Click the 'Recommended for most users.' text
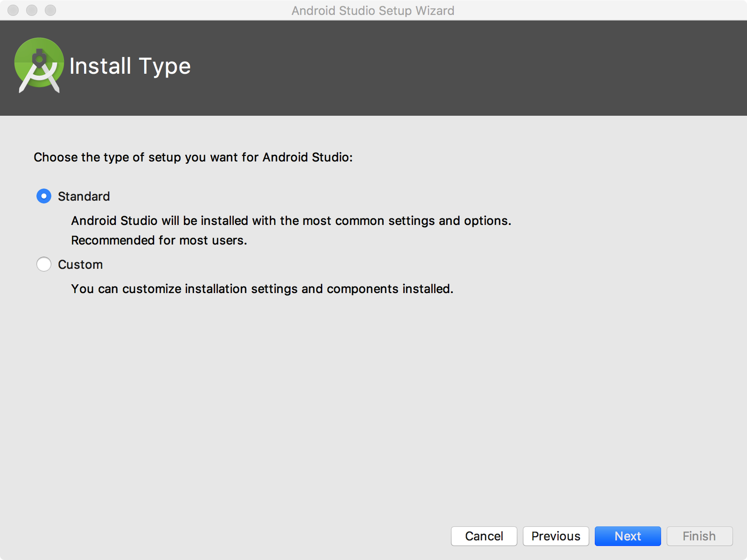The image size is (747, 560). [x=159, y=240]
